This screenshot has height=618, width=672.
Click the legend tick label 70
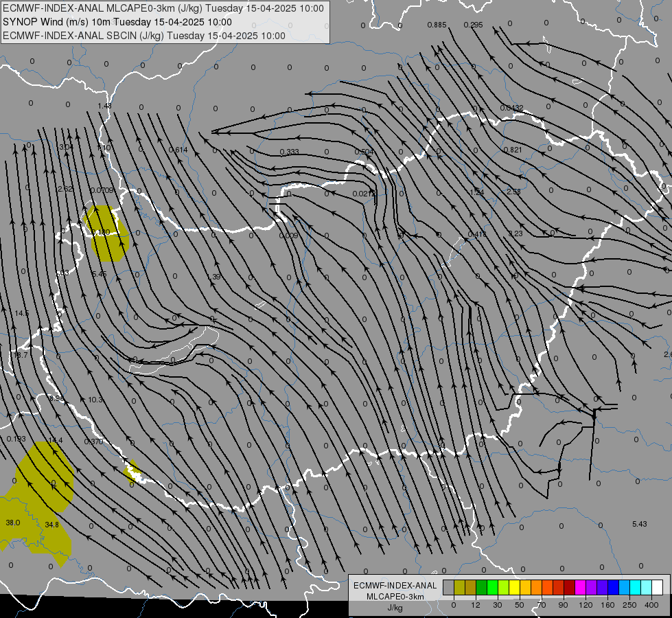(542, 605)
